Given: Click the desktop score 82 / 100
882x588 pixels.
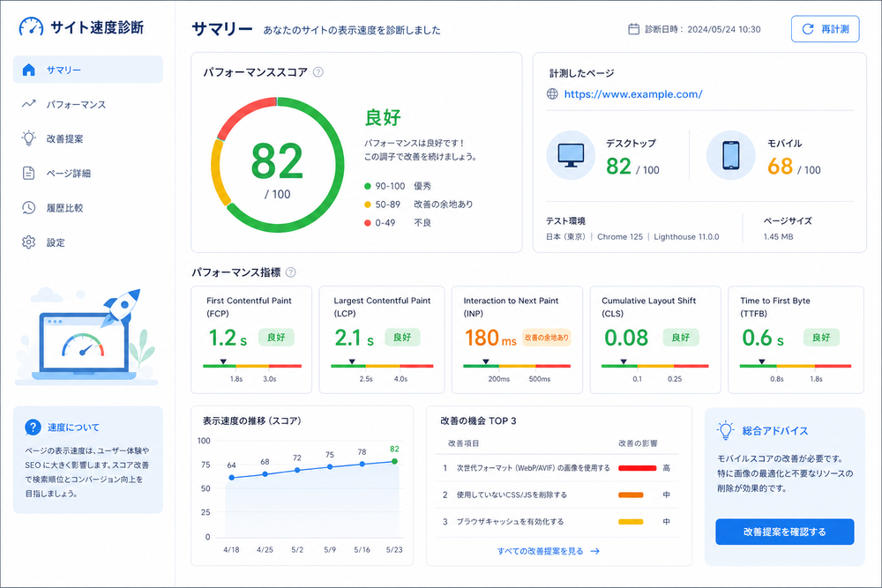Looking at the screenshot, I should pyautogui.click(x=632, y=167).
